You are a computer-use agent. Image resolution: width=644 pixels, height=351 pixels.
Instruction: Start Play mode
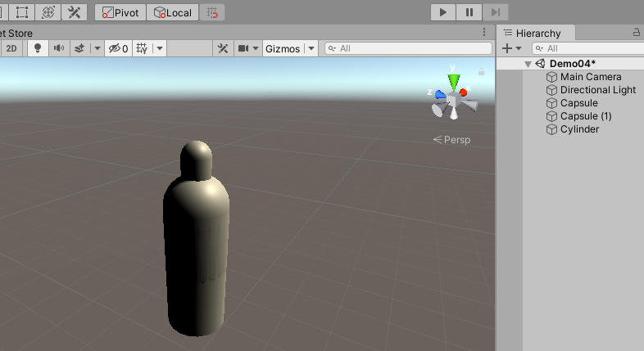point(442,12)
